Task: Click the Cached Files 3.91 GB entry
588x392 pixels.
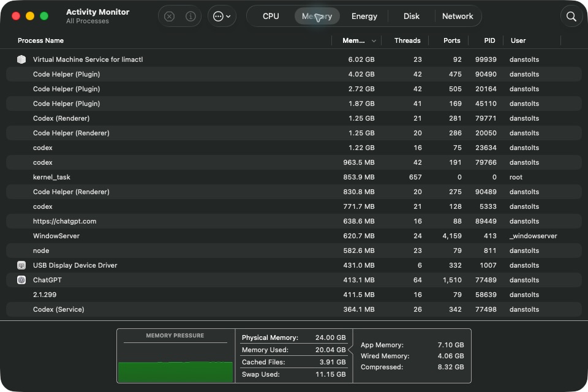Action: coord(293,362)
